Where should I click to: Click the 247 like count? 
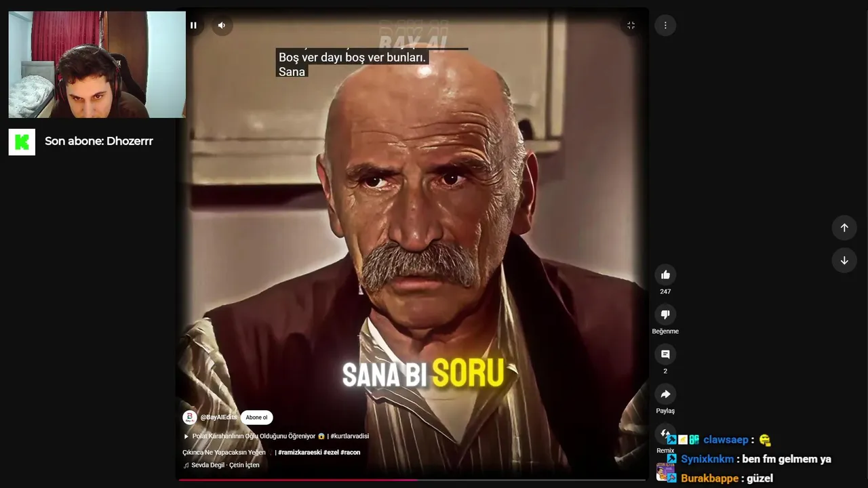coord(665,291)
